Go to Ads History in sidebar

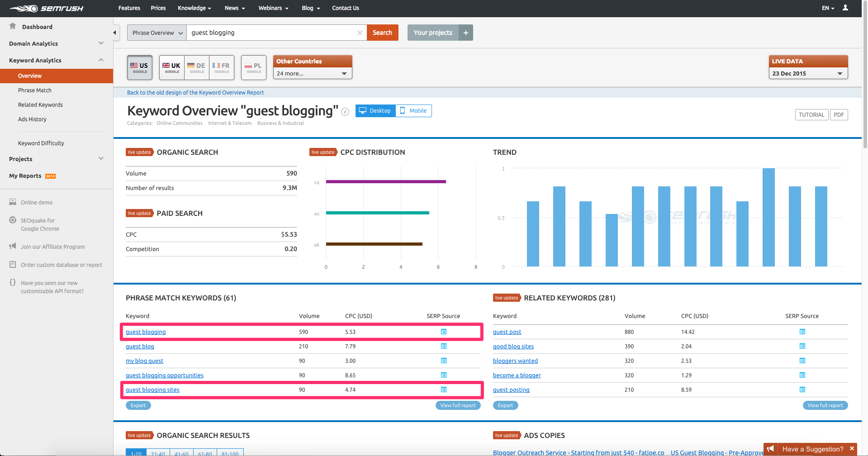tap(32, 119)
